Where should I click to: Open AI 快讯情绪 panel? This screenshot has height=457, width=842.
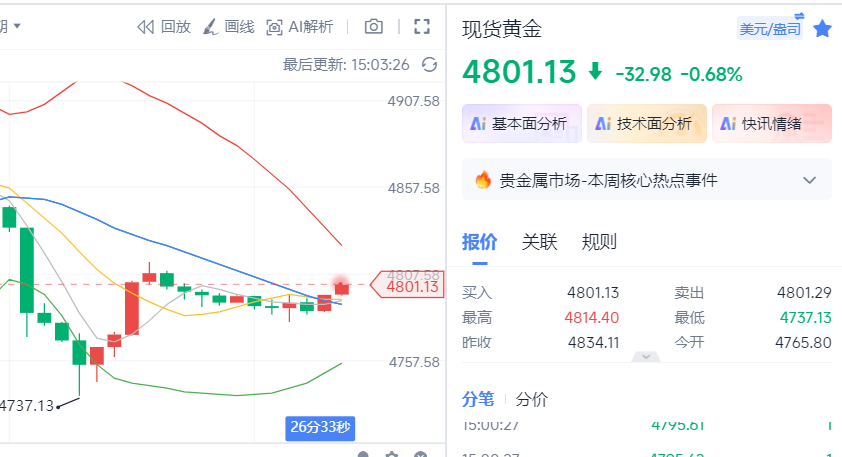(772, 124)
